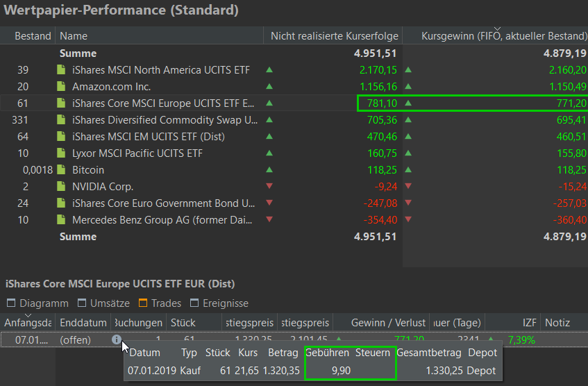Click the -354,40 unrealised loss value
The image size is (588, 386).
click(x=380, y=220)
